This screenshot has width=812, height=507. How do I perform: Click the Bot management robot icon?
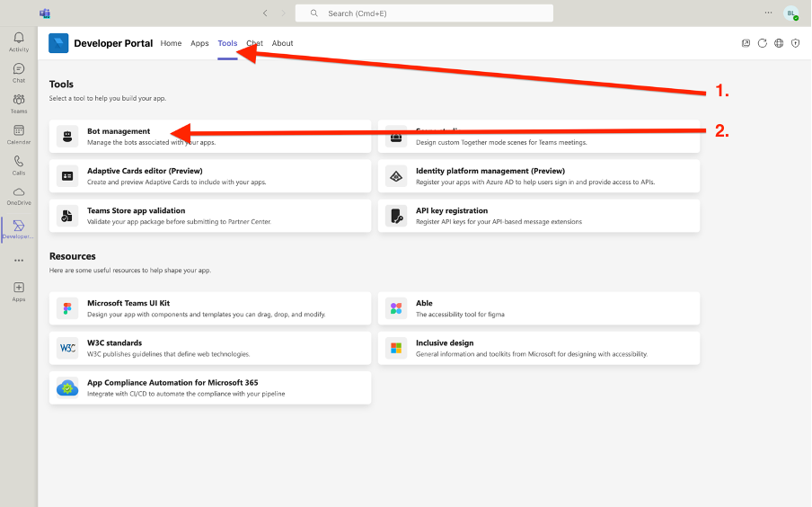pos(67,137)
